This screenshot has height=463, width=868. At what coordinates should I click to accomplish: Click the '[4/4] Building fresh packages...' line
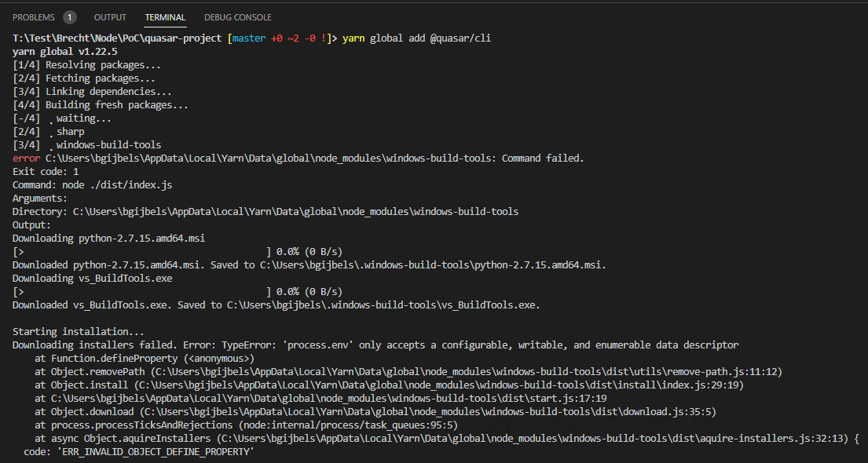tap(101, 105)
